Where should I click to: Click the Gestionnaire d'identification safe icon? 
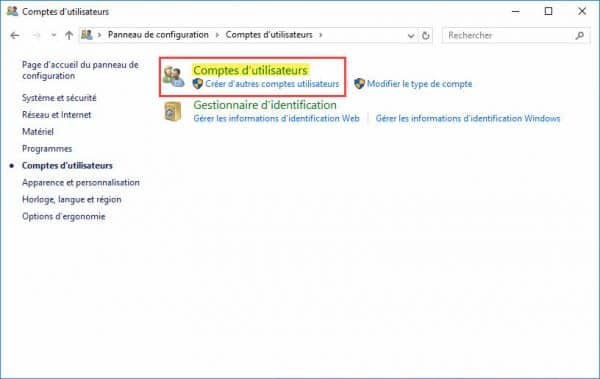173,111
